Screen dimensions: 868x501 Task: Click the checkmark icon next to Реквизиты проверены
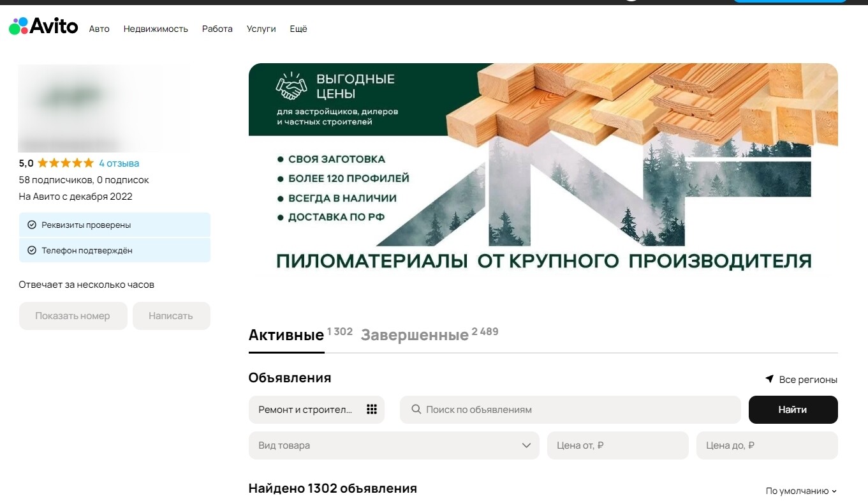pos(31,225)
